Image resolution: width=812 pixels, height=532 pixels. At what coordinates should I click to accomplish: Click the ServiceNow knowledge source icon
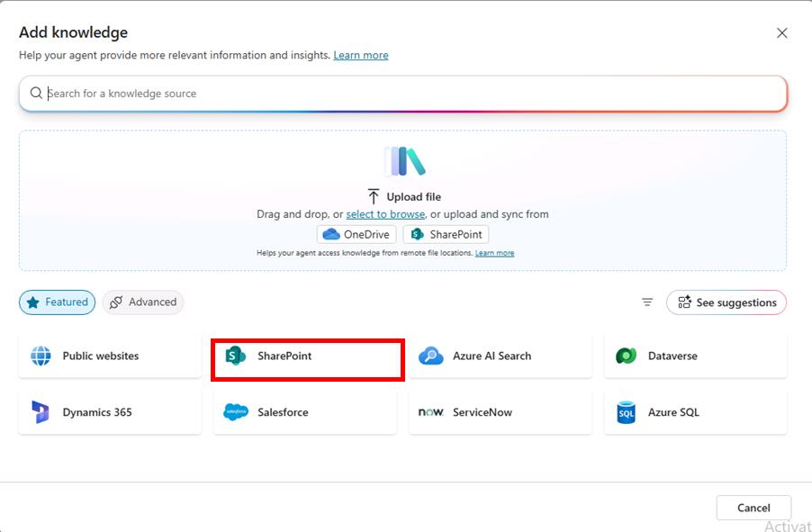point(432,411)
